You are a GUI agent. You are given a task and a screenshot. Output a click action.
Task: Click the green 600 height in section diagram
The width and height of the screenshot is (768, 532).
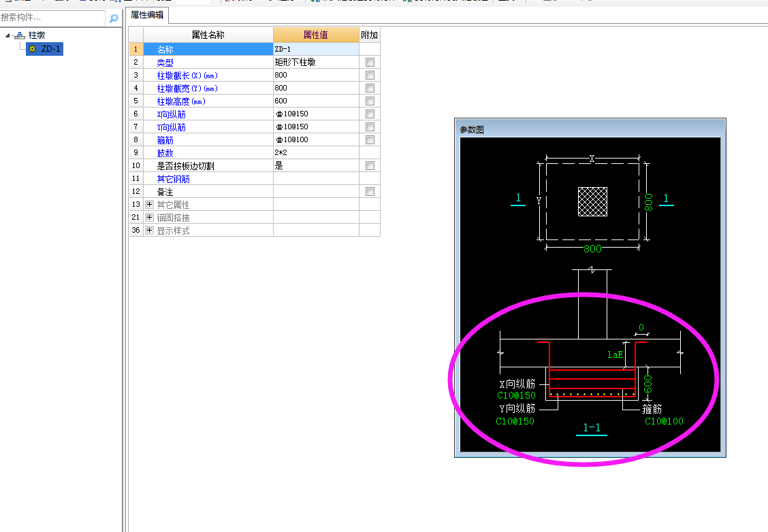coord(648,384)
